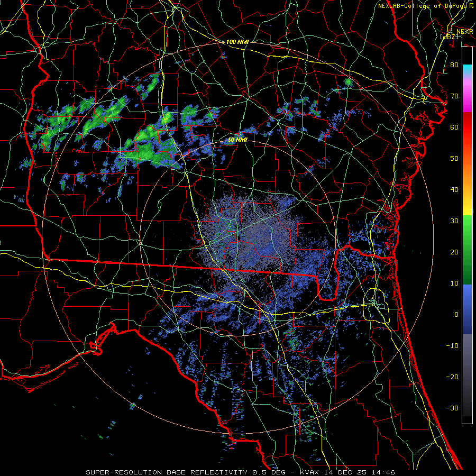This screenshot has height=476, width=476.
Task: Click the 70 dBZ scale value
Action: pos(454,96)
